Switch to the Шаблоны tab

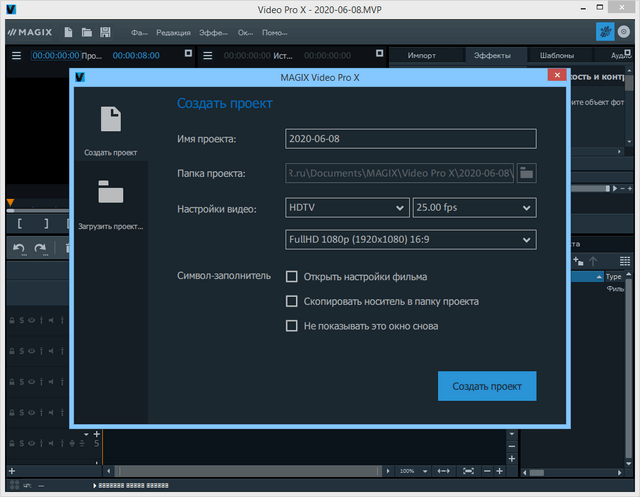pyautogui.click(x=557, y=55)
